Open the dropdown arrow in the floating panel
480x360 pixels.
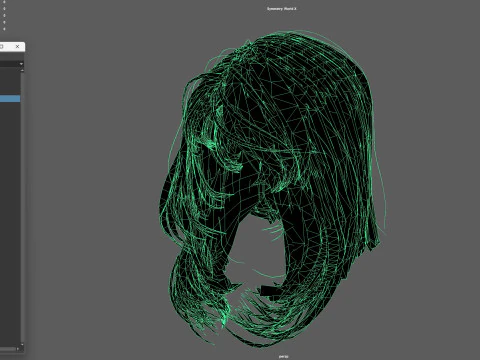[21, 64]
